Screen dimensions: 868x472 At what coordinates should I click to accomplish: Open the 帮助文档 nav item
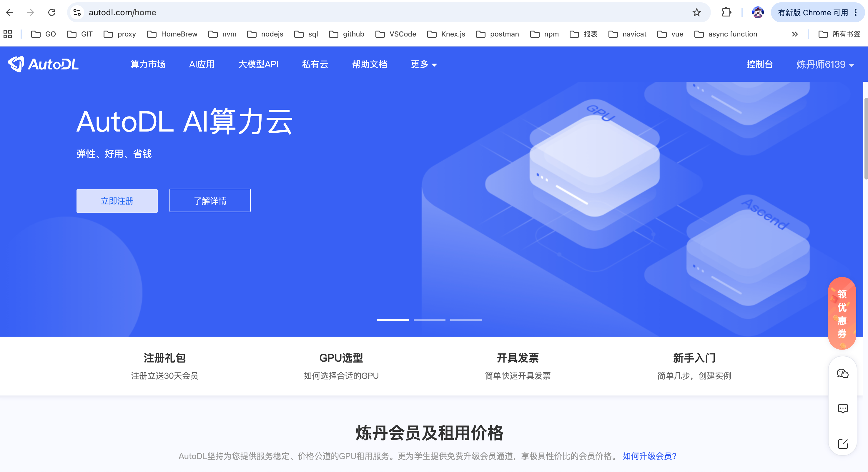(x=369, y=64)
